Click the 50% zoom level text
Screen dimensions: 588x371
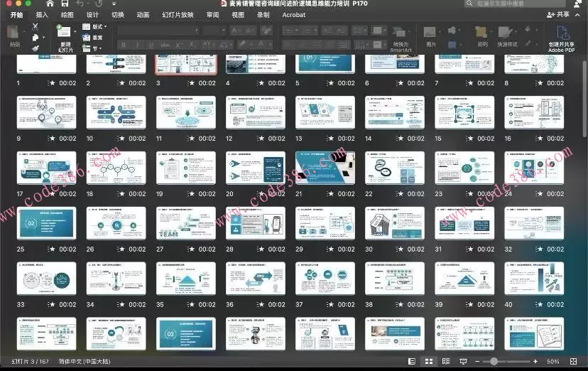pos(552,362)
